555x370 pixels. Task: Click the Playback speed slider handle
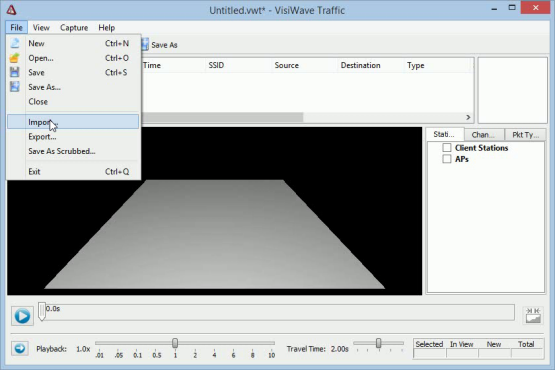click(x=175, y=343)
